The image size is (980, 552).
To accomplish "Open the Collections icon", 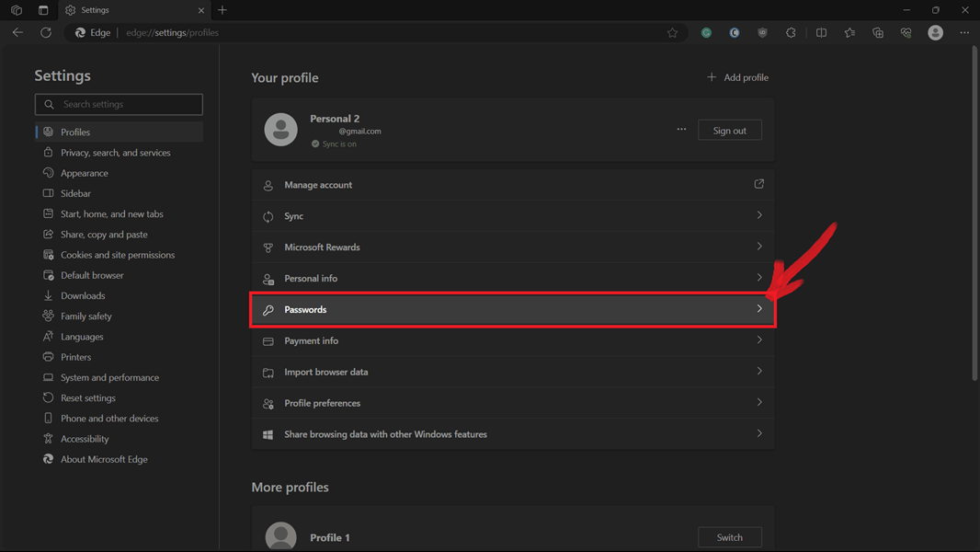I will pos(878,32).
